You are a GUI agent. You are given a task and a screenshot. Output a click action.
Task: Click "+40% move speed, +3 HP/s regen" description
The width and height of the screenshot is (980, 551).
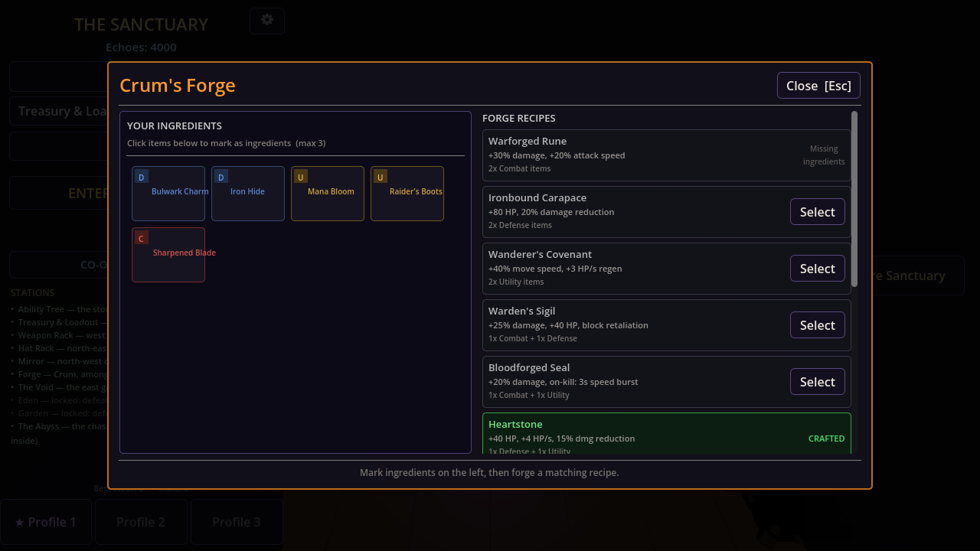[x=555, y=269]
